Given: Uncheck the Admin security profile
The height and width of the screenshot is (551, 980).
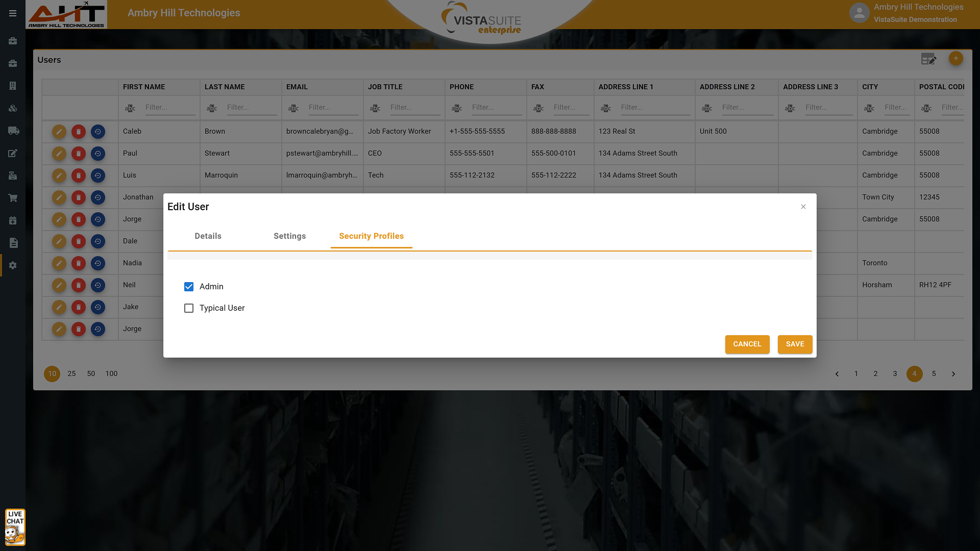Looking at the screenshot, I should [189, 287].
